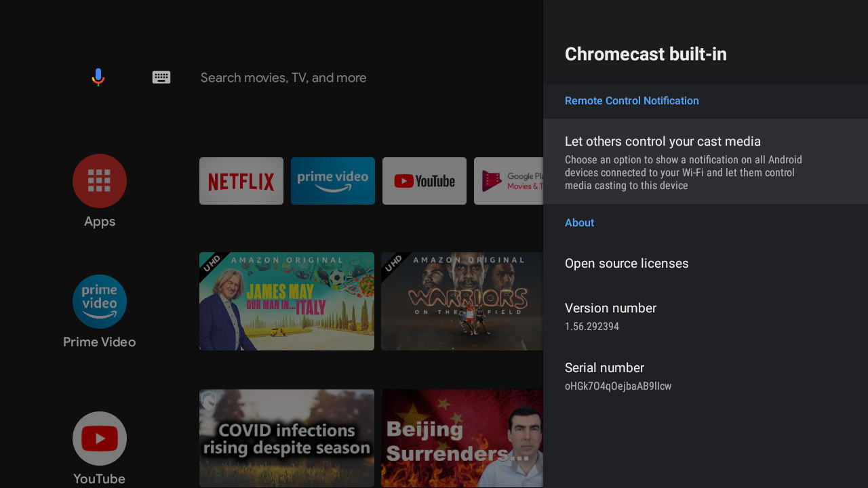The width and height of the screenshot is (868, 488).
Task: Open the on-screen keyboard icon
Action: point(161,77)
